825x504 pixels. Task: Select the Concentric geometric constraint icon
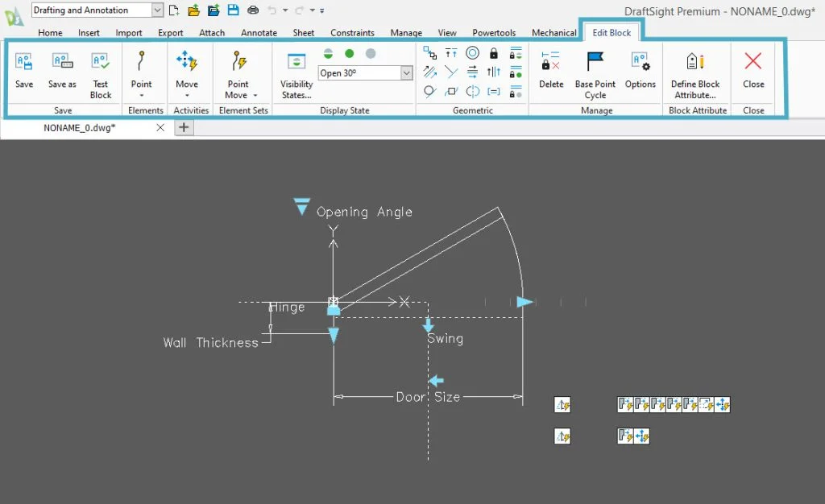[x=473, y=53]
